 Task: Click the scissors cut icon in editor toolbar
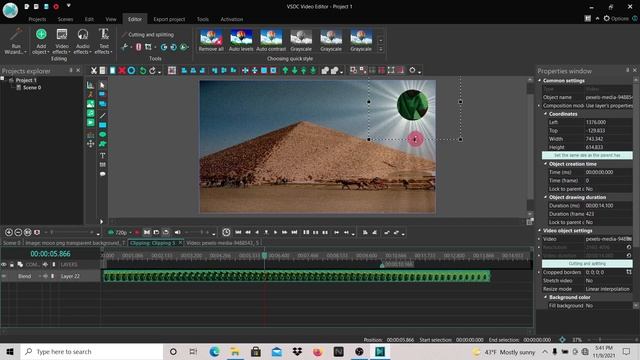93,71
